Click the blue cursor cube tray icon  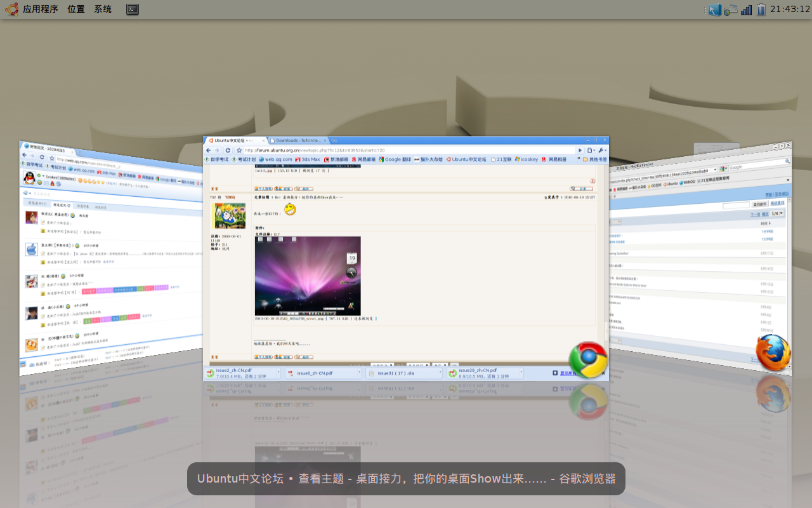(x=715, y=10)
